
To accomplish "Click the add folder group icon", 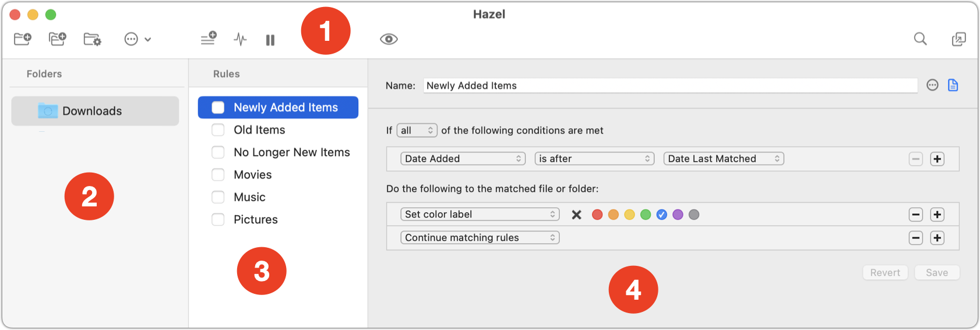I will pos(57,39).
